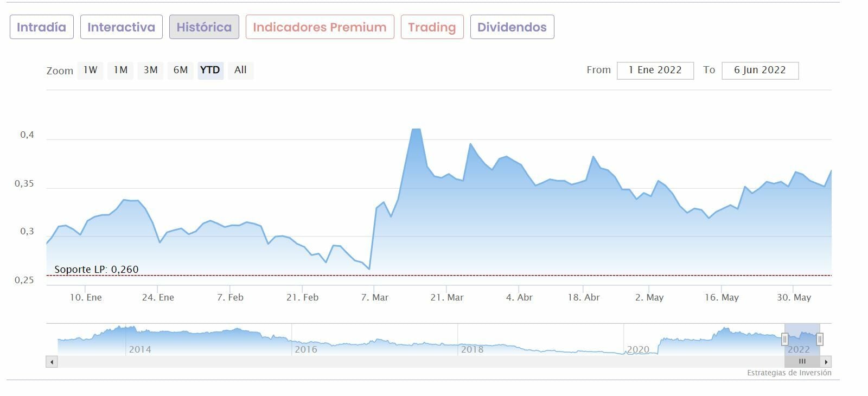
Task: Click the scrollbar right arrow
Action: pos(826,362)
